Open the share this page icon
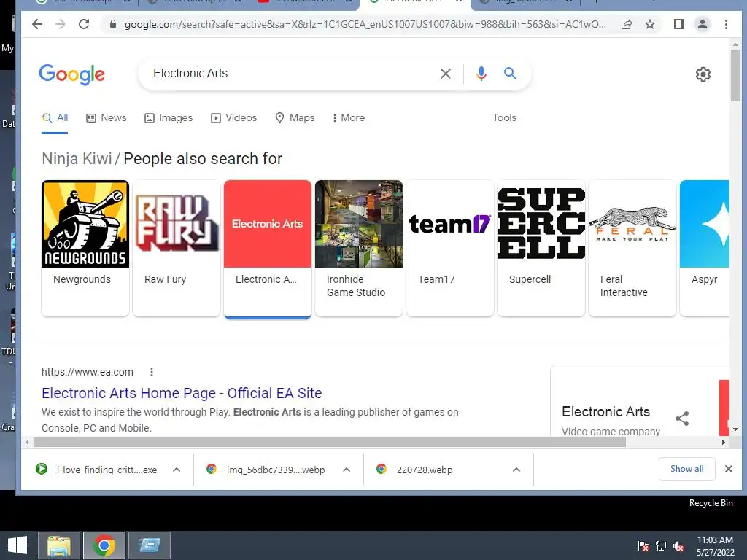 627,24
